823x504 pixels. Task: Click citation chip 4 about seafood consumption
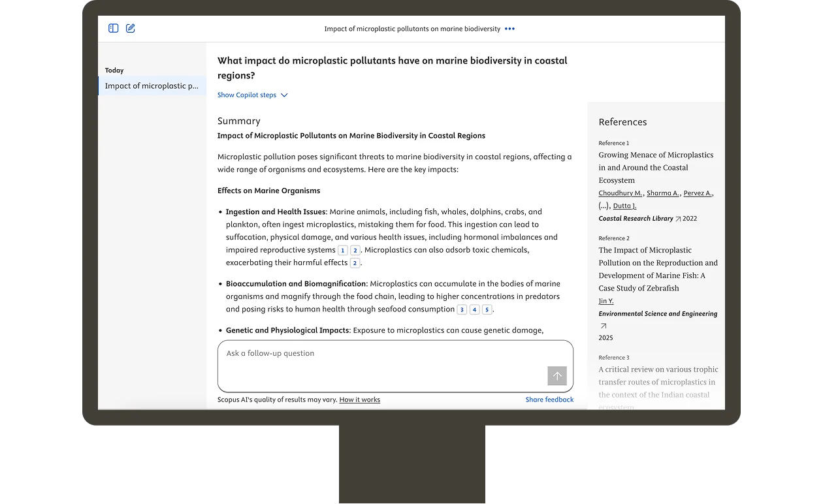click(x=474, y=309)
